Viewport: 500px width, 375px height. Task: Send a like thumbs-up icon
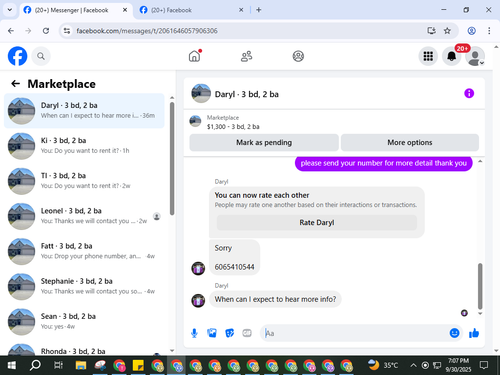click(x=474, y=333)
